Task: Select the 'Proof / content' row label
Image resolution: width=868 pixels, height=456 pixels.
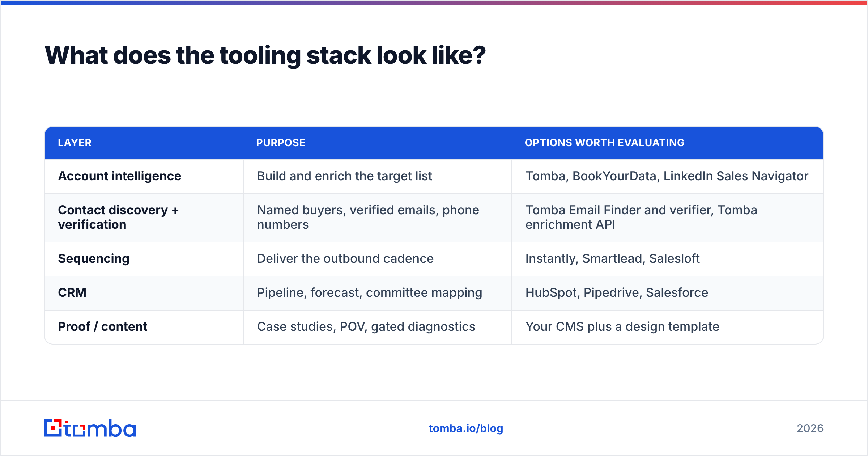Action: pyautogui.click(x=103, y=326)
